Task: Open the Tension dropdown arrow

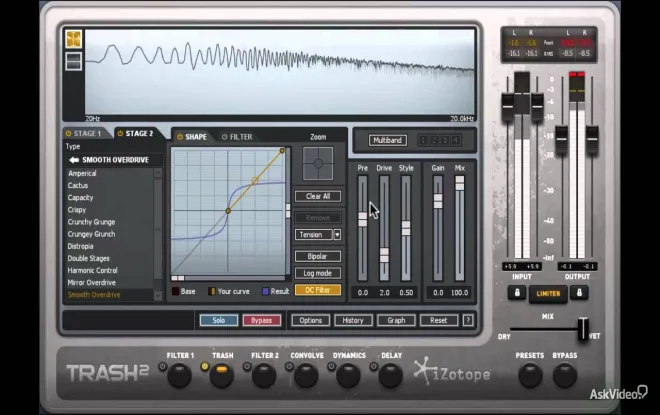Action: pos(337,235)
